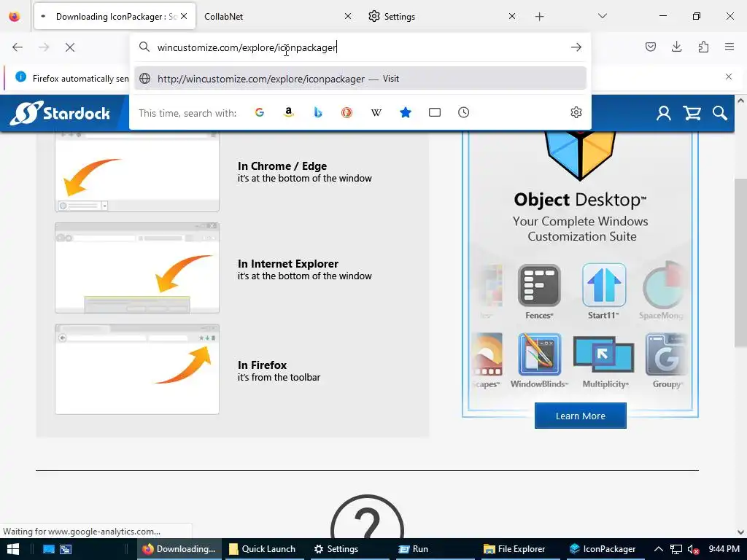Close the Settings tab
Image resolution: width=747 pixels, height=560 pixels.
click(x=512, y=16)
